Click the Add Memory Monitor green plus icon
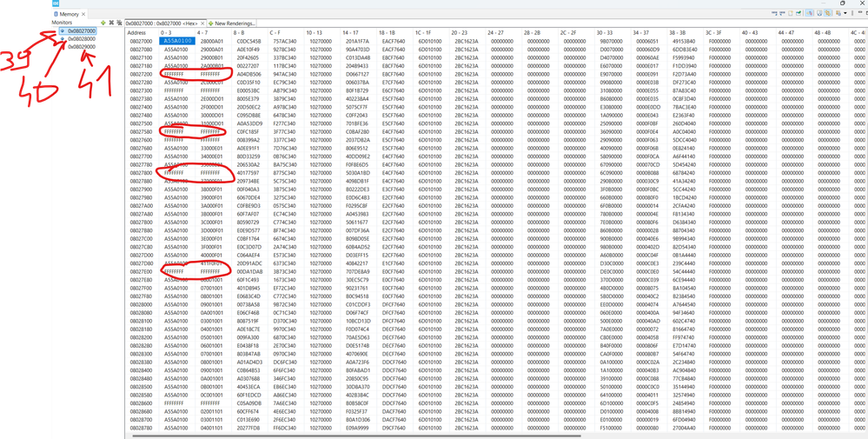 103,23
